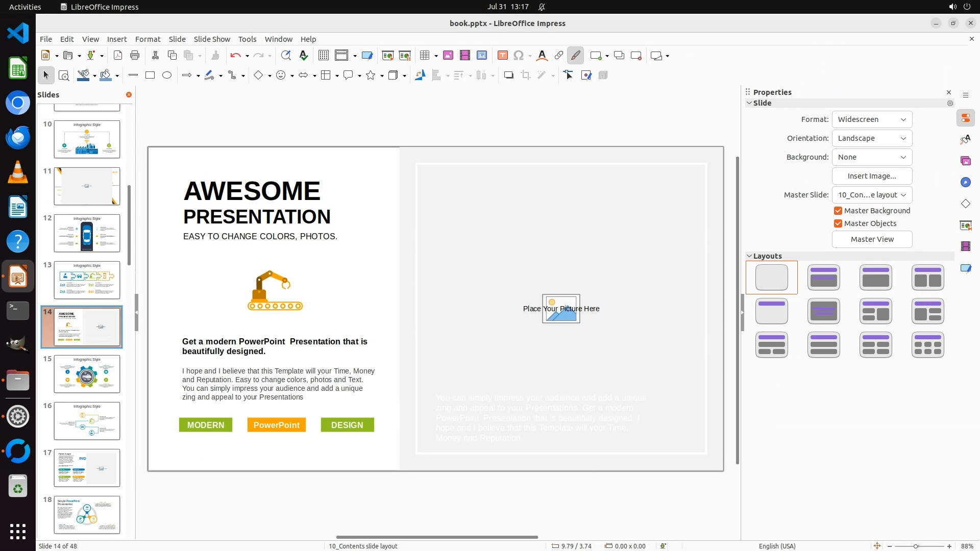Click the Insert Hyperlink icon
The width and height of the screenshot is (980, 551).
pos(559,56)
